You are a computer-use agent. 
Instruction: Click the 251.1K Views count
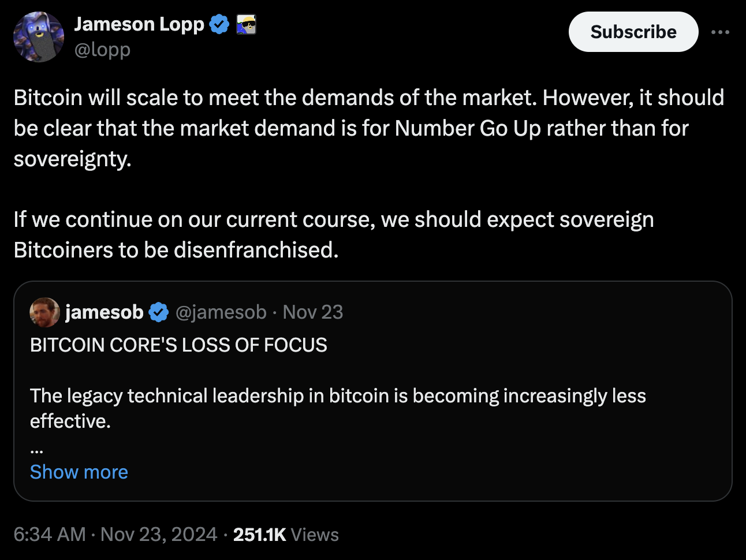coord(286,535)
